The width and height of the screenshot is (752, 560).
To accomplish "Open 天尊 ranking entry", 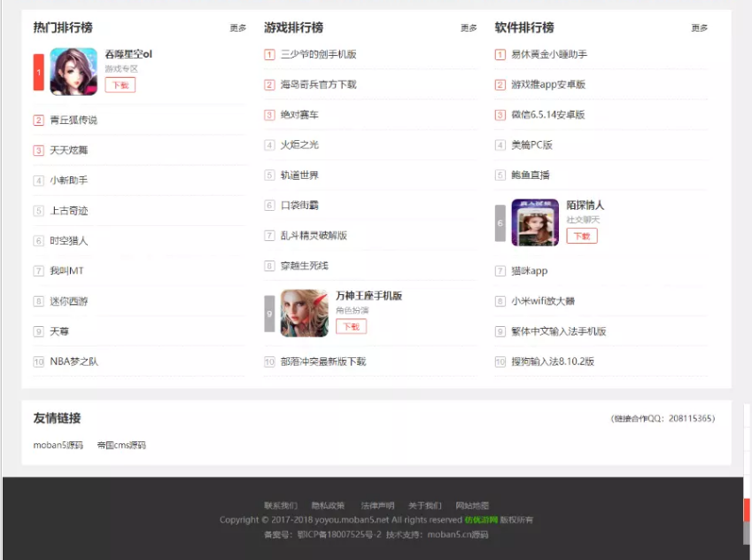I will [x=59, y=331].
